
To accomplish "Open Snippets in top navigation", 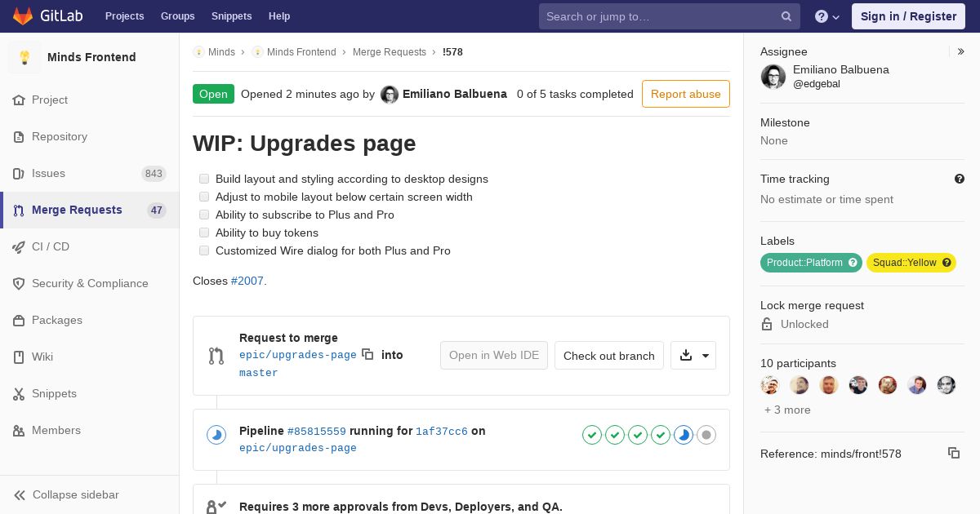I will pos(231,16).
